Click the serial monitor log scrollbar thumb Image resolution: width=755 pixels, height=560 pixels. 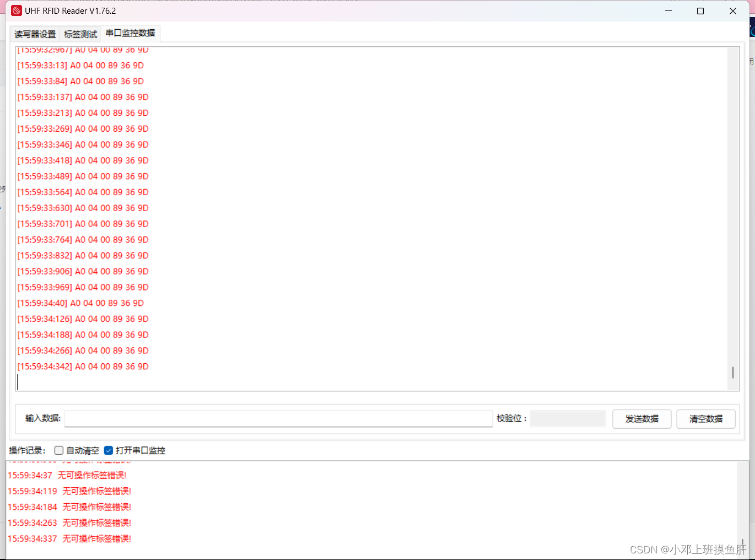[x=733, y=373]
